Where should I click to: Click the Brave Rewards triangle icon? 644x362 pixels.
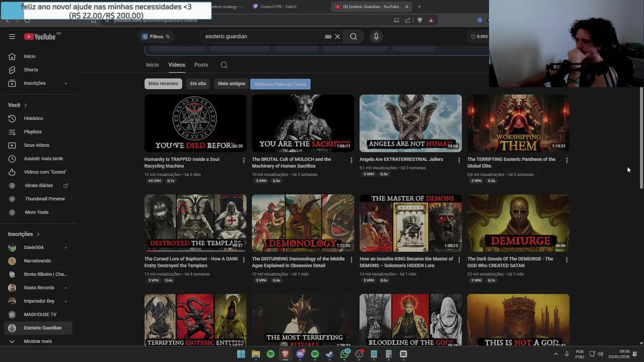(431, 20)
